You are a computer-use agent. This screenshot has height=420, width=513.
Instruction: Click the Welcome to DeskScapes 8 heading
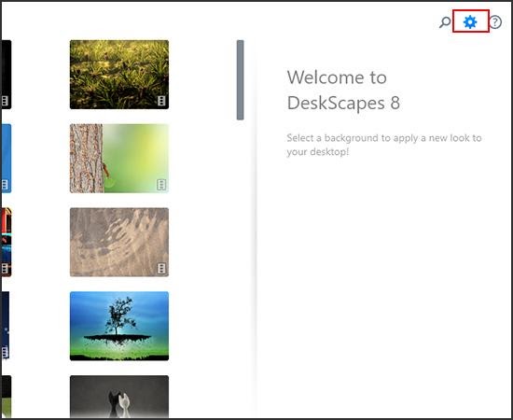pyautogui.click(x=343, y=90)
